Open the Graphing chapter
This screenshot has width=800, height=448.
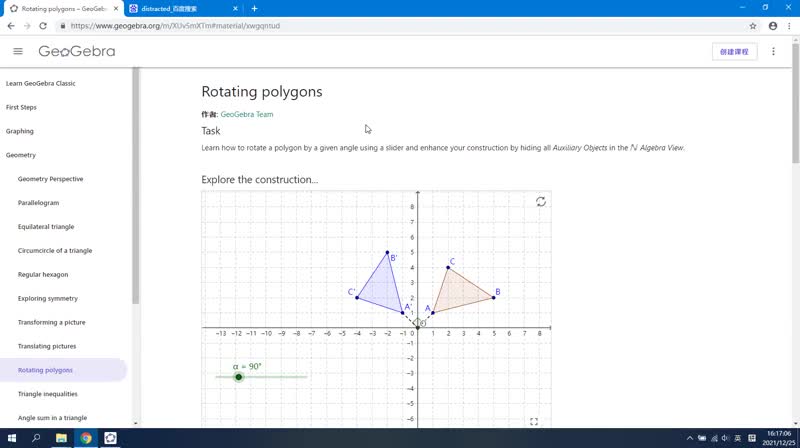20,131
